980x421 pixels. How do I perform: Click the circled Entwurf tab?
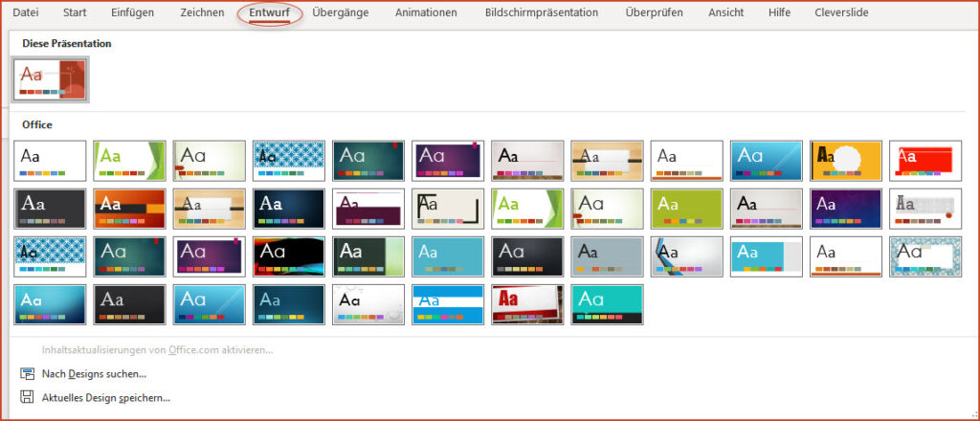pos(269,12)
